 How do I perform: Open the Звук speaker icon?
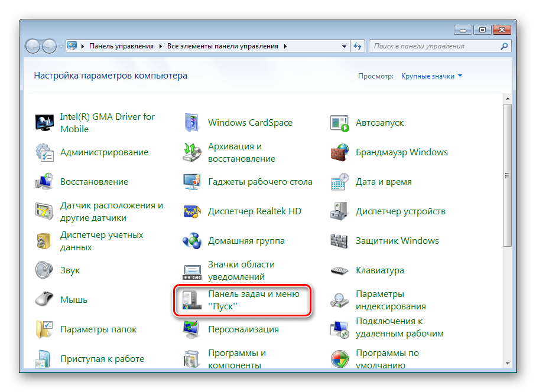click(44, 270)
